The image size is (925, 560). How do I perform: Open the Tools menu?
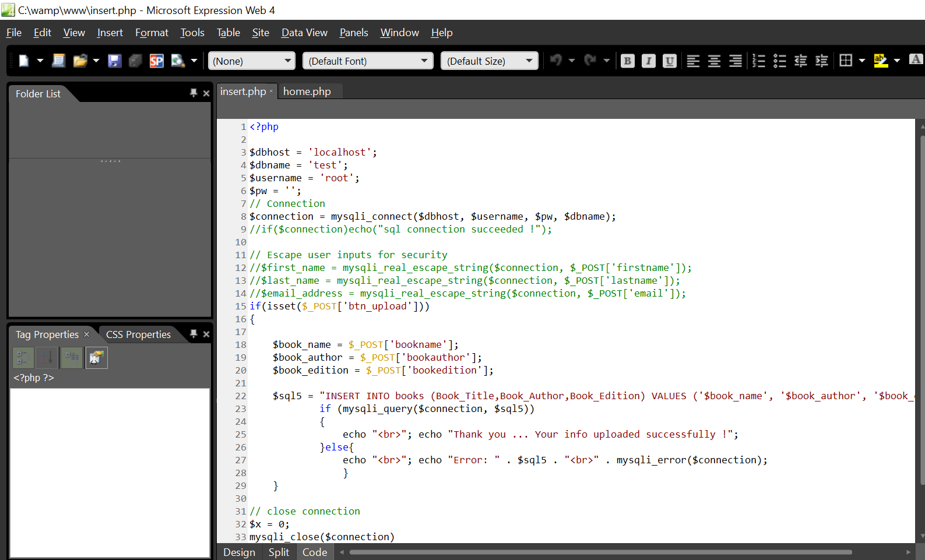pyautogui.click(x=192, y=33)
